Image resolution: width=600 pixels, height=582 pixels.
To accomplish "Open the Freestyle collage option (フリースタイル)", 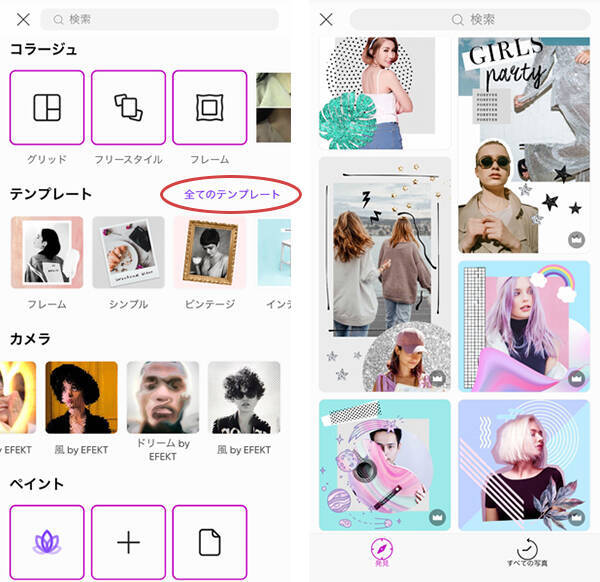I will click(x=128, y=108).
